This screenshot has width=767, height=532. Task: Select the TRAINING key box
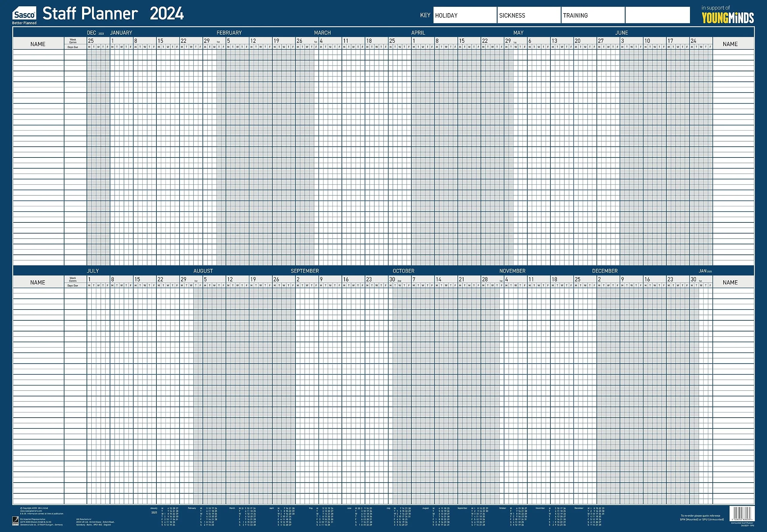coord(593,15)
